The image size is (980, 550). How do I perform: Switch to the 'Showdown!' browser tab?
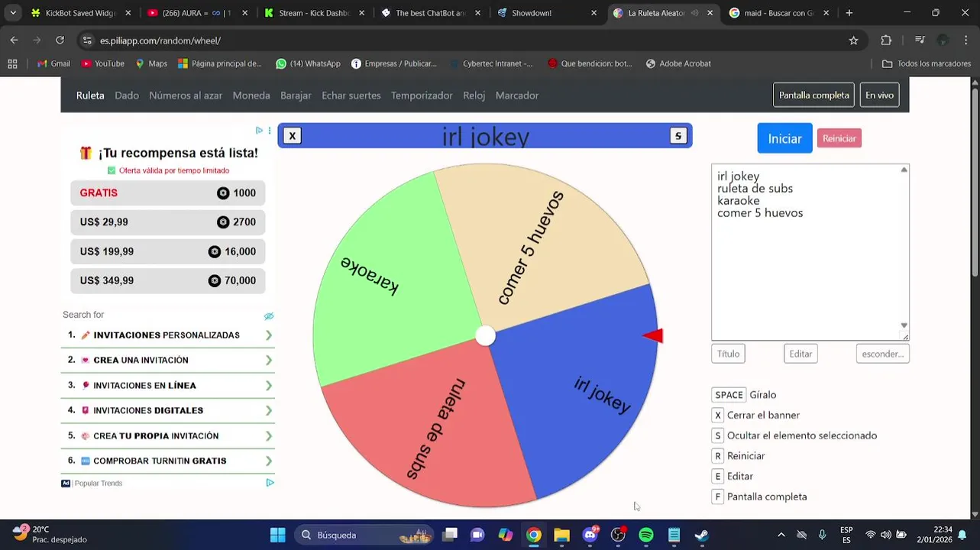pyautogui.click(x=548, y=13)
